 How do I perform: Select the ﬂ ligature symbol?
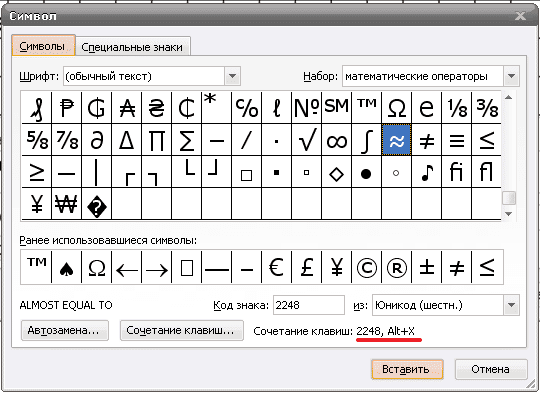(486, 172)
